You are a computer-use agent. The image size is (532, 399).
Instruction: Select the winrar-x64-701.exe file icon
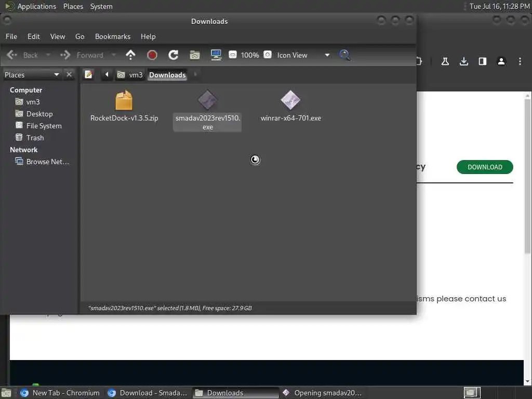coord(290,100)
